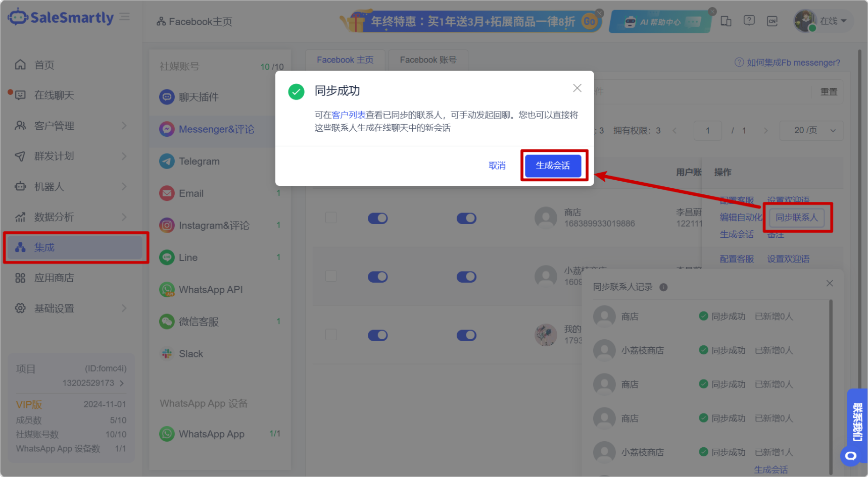
Task: Tick the checkbox for the 商店 row
Action: click(x=331, y=218)
